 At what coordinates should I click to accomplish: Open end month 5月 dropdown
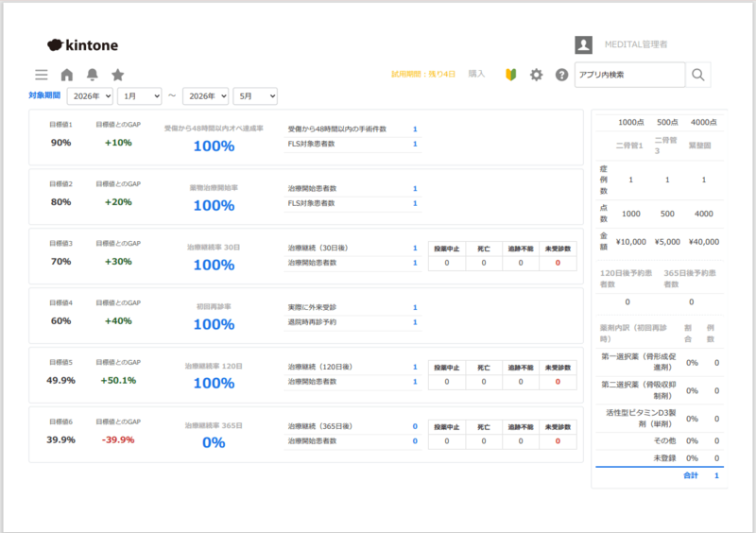[x=255, y=96]
